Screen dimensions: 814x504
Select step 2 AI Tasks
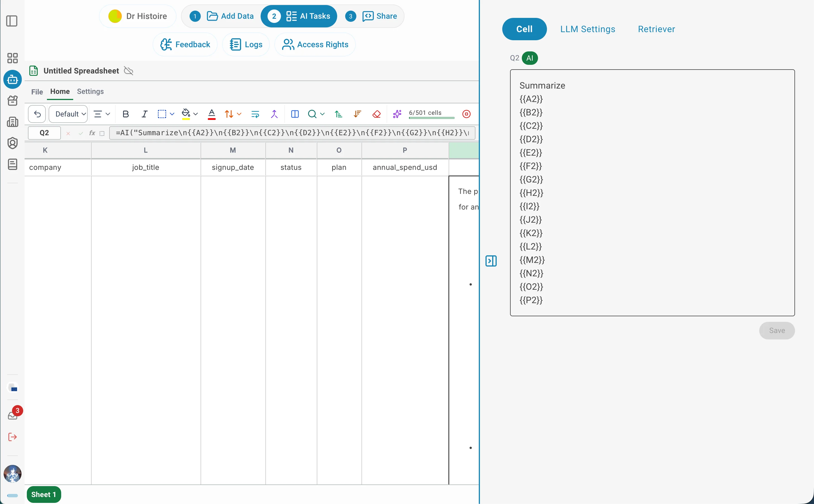click(x=299, y=16)
